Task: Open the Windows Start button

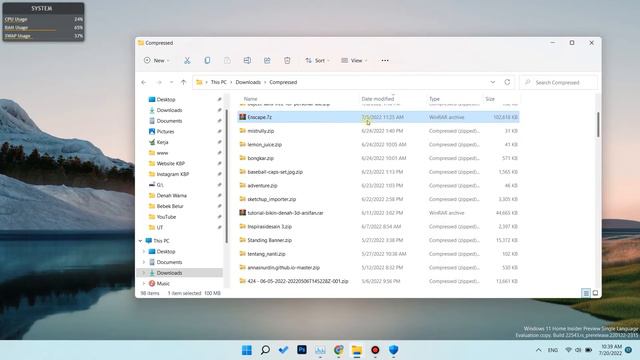Action: click(x=247, y=350)
